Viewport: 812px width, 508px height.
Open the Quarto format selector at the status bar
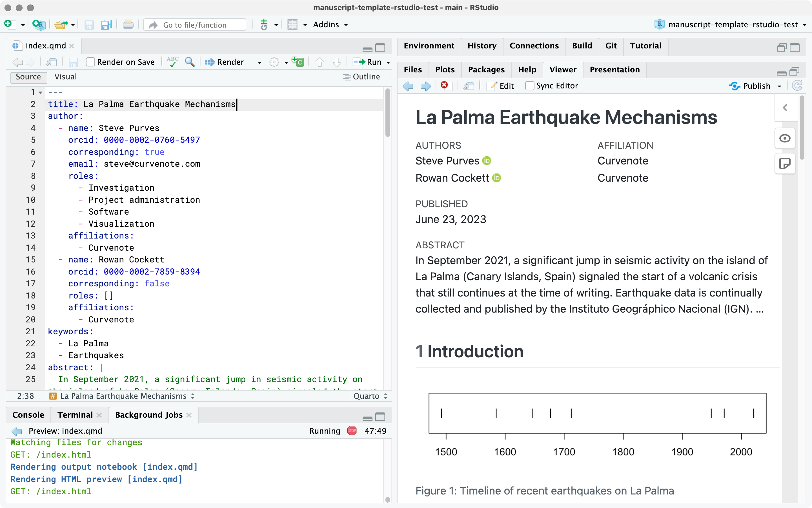coord(370,396)
